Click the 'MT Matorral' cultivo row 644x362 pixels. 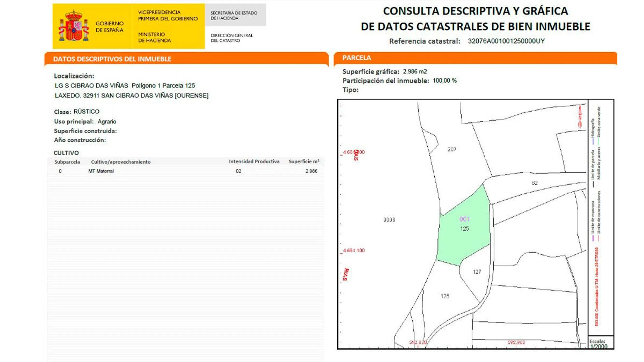point(101,171)
